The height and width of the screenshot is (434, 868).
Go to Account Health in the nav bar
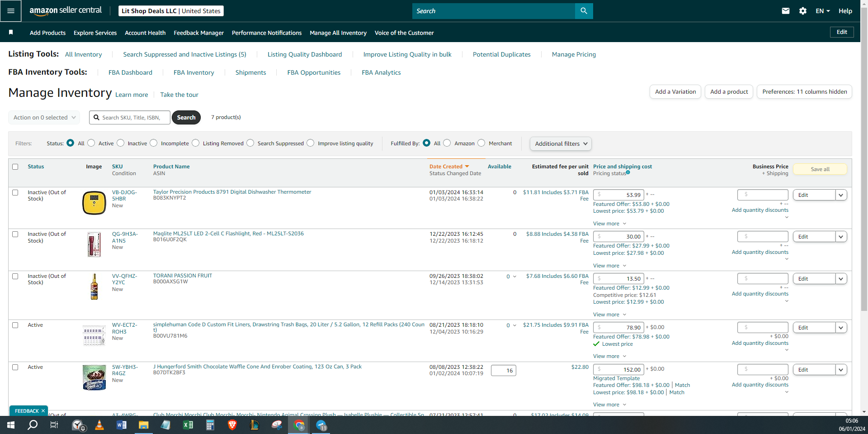tap(145, 33)
